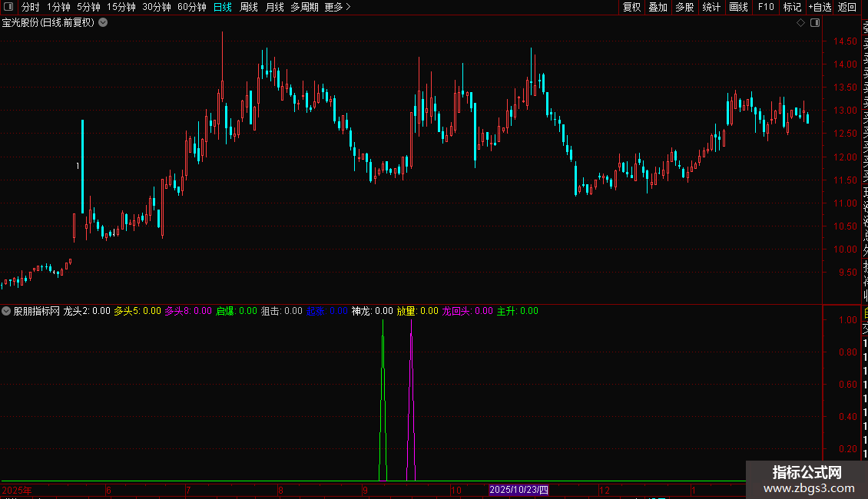Click the 1.00 indicator axis label
This screenshot has width=868, height=499.
tap(847, 320)
